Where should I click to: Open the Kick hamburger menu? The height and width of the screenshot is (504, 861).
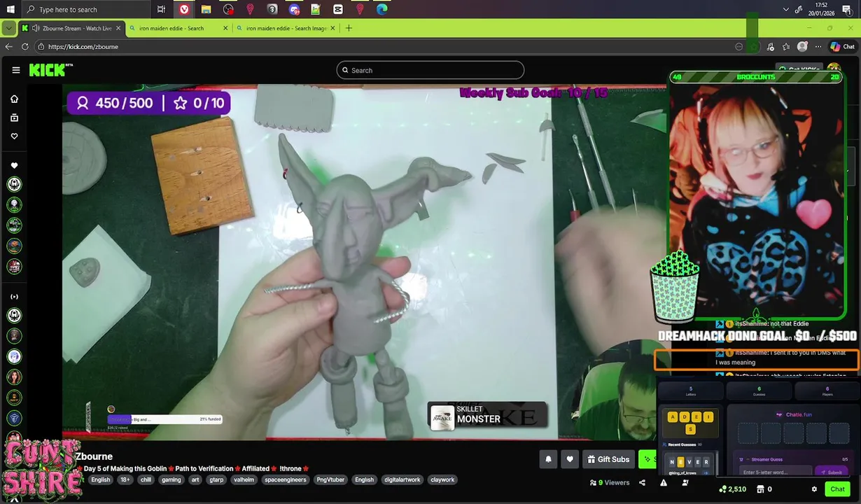click(15, 70)
